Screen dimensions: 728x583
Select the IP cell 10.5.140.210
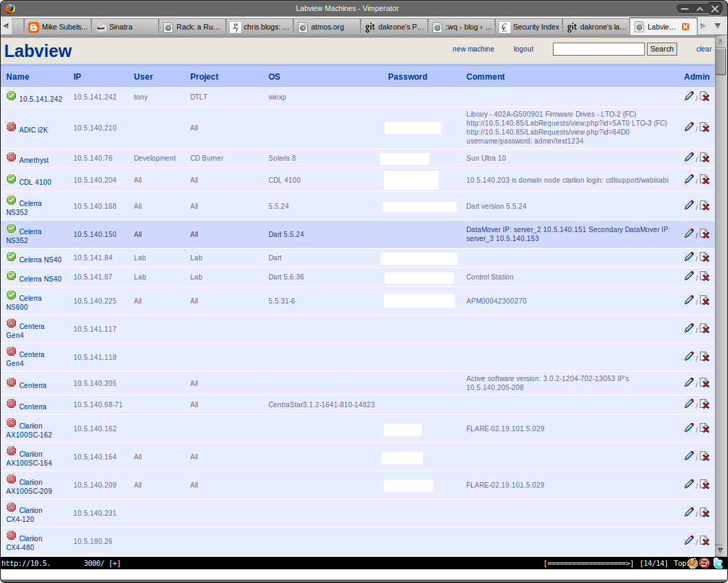(x=95, y=128)
